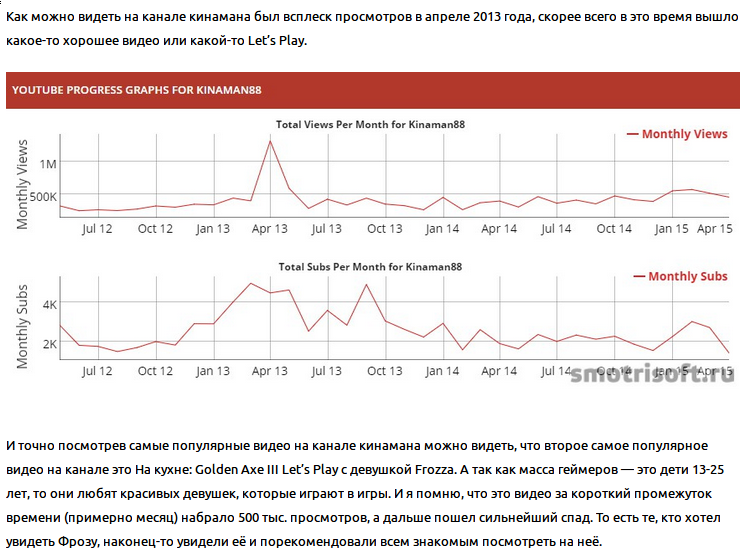The image size is (741, 557).
Task: Click '500K' label on views axis
Action: click(x=43, y=197)
